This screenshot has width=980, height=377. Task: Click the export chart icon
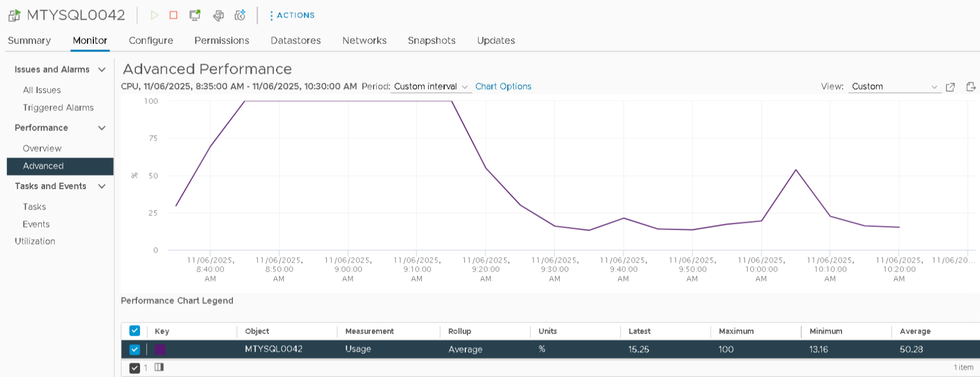[x=970, y=87]
